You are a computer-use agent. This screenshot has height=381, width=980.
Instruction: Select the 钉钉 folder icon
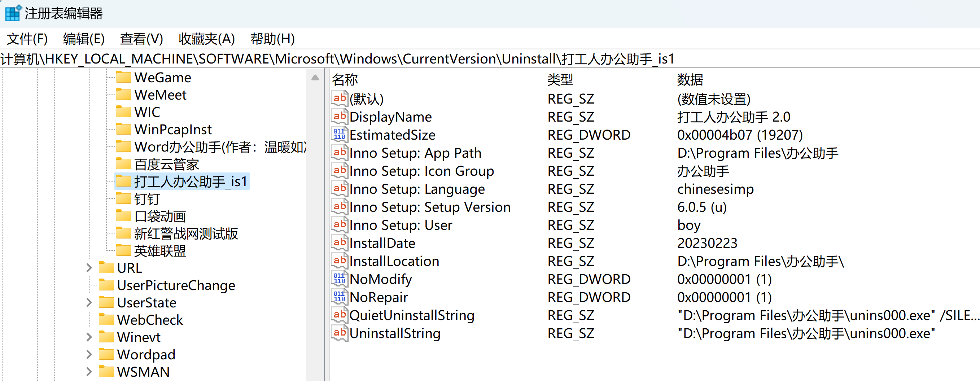point(123,198)
